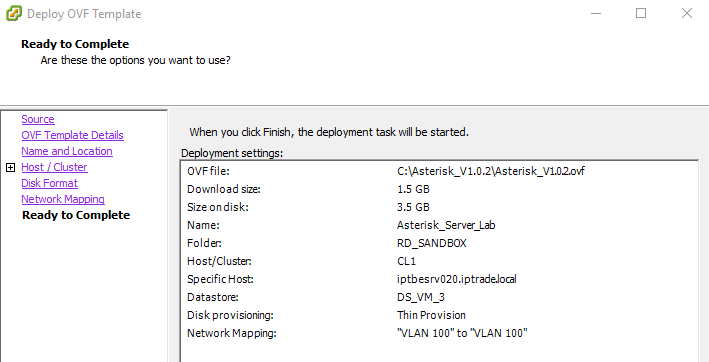Select Ready to Complete step label

pos(76,215)
